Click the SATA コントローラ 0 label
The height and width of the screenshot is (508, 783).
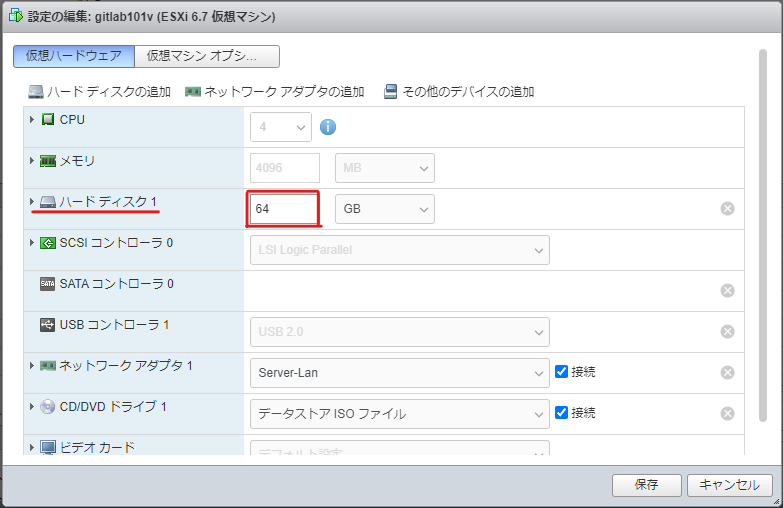[116, 284]
